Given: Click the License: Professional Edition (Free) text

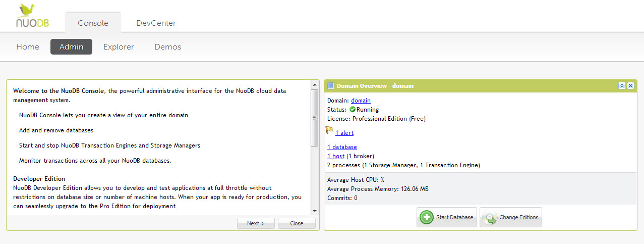Looking at the screenshot, I should (x=376, y=119).
